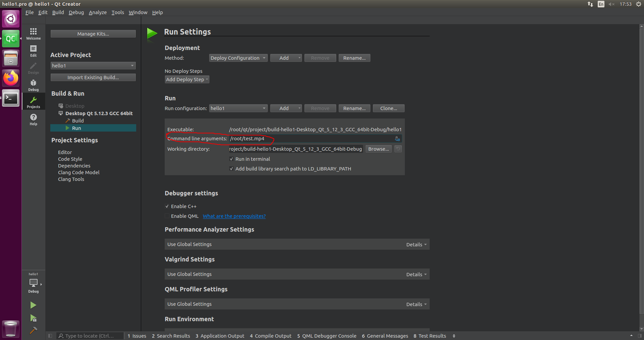Open Clang Code Model project settings
Screen dimensions: 644x340
[78, 173]
